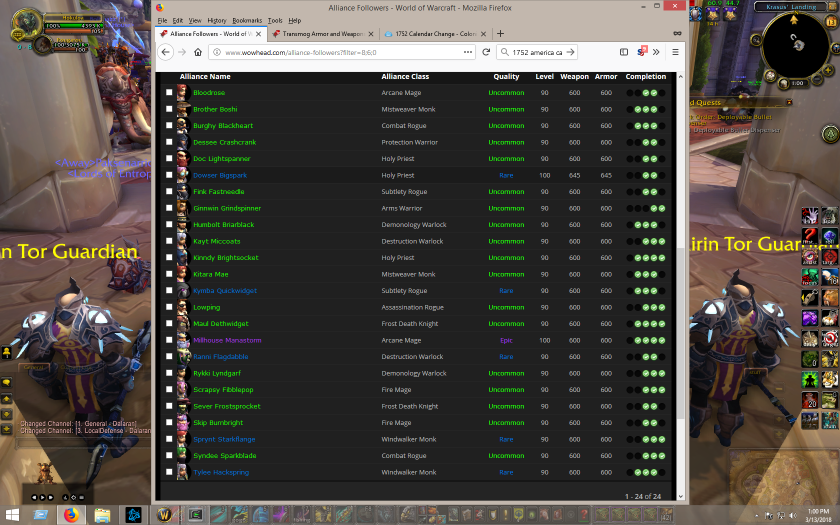840x525 pixels.
Task: Close the 1752 Calendar Change tab
Action: point(483,34)
